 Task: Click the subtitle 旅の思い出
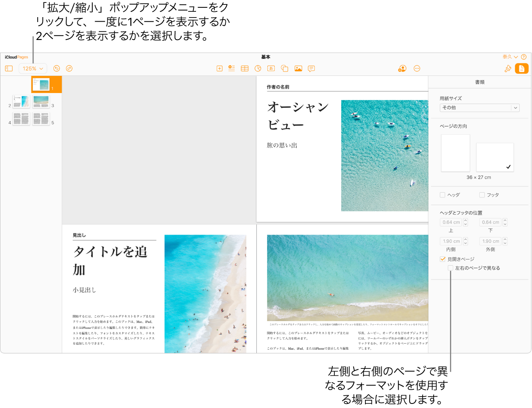coord(282,145)
